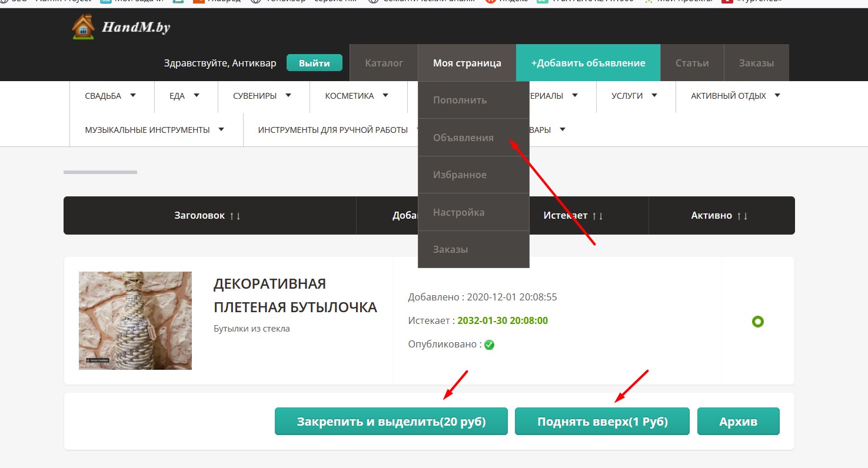Select Пополнить in Моя страница menu
The image size is (868, 468).
(x=460, y=100)
